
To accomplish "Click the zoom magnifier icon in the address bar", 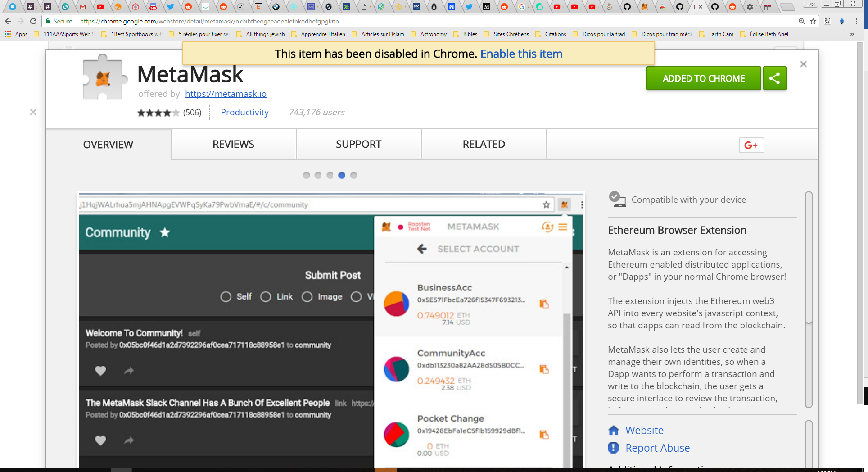I will pos(802,21).
